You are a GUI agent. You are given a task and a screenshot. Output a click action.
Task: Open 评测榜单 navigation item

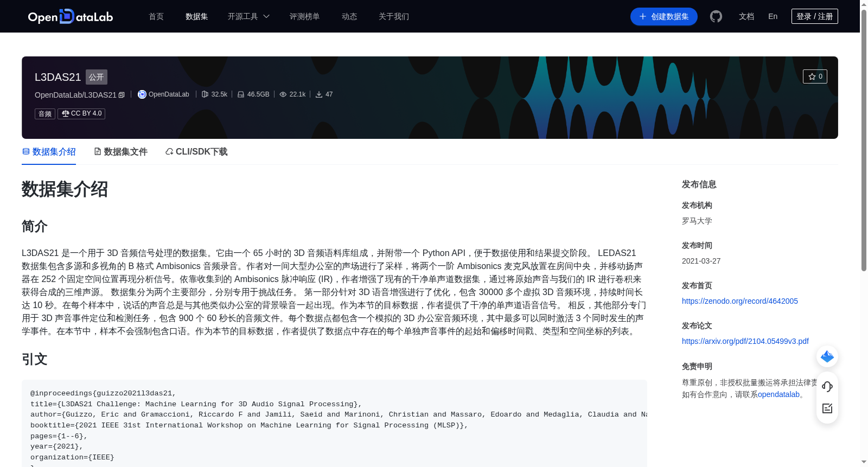click(x=304, y=16)
